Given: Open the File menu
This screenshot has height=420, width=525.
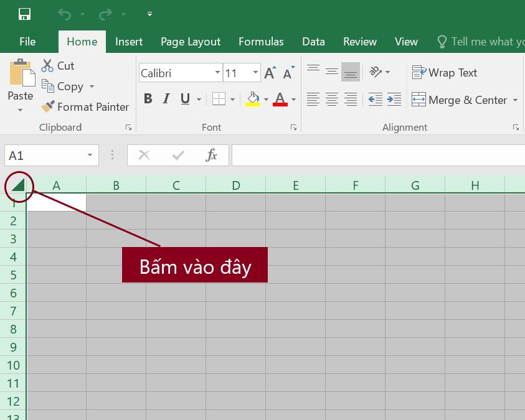Looking at the screenshot, I should click(27, 41).
